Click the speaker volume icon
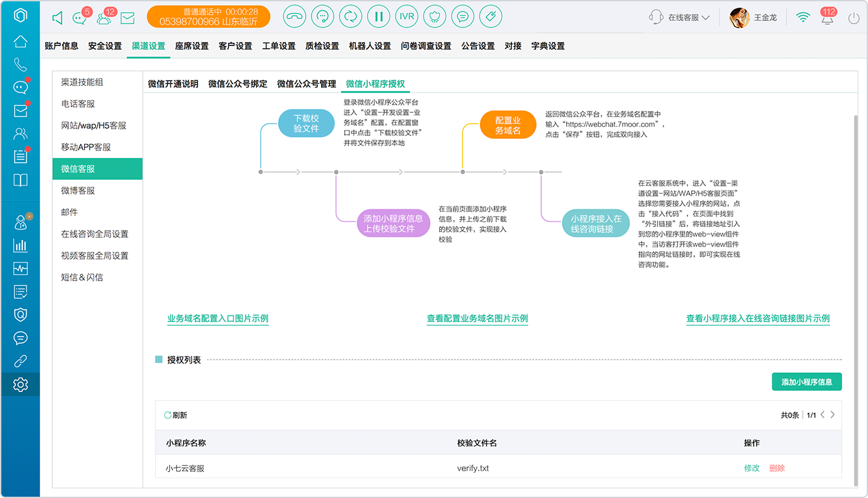Screen dimensions: 868x498 [57, 18]
